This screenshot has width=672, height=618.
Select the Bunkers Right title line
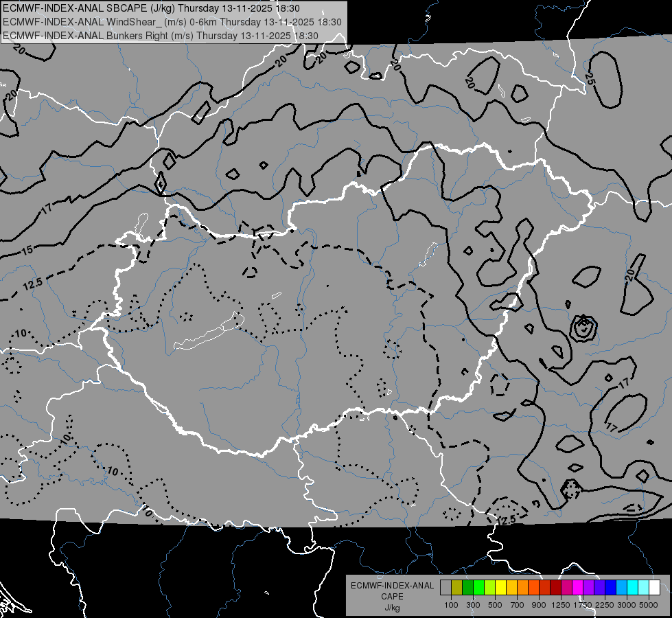[x=161, y=36]
